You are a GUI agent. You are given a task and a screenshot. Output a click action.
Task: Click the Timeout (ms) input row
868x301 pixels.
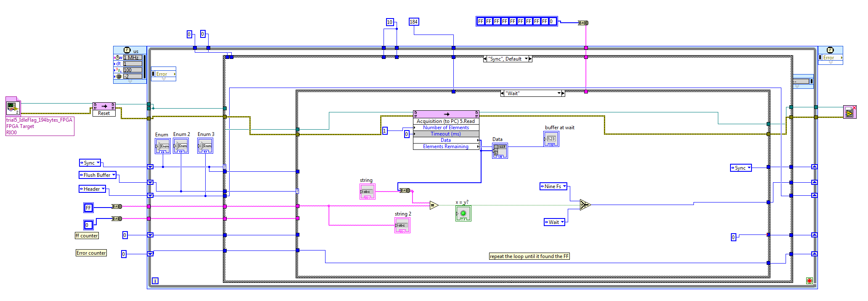[x=446, y=134]
